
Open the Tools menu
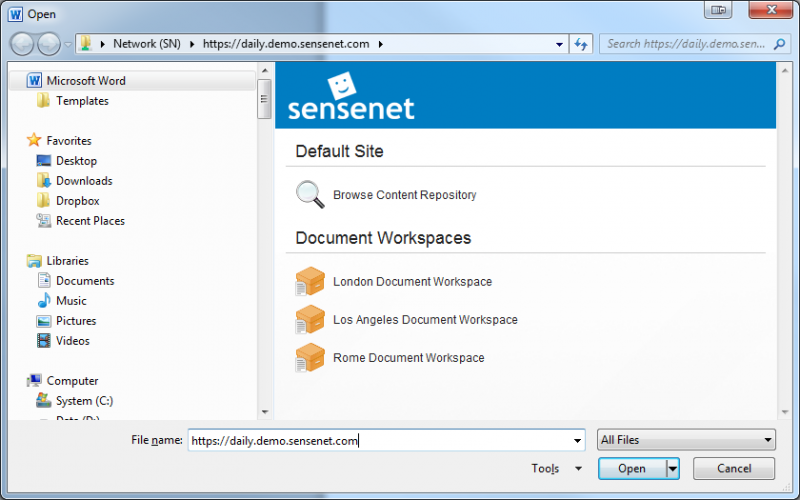click(x=556, y=468)
